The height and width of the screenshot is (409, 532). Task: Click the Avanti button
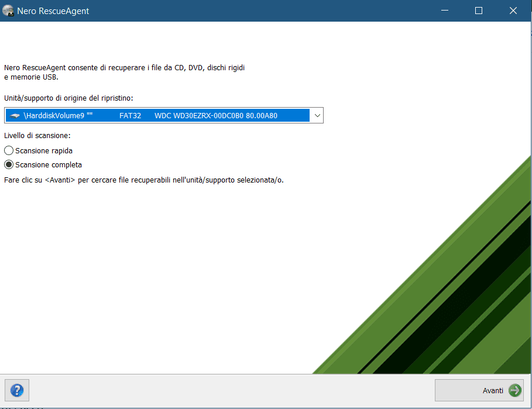point(479,390)
